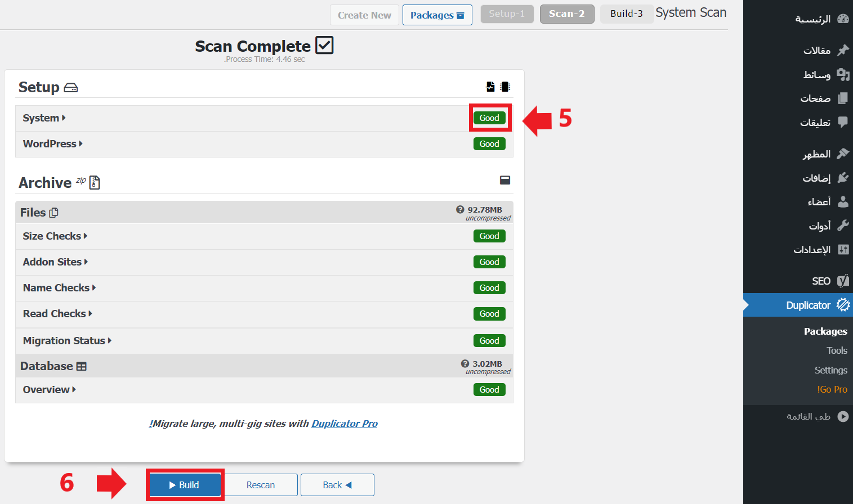This screenshot has height=504, width=853.
Task: Click the table icon next to Database
Action: click(x=82, y=367)
